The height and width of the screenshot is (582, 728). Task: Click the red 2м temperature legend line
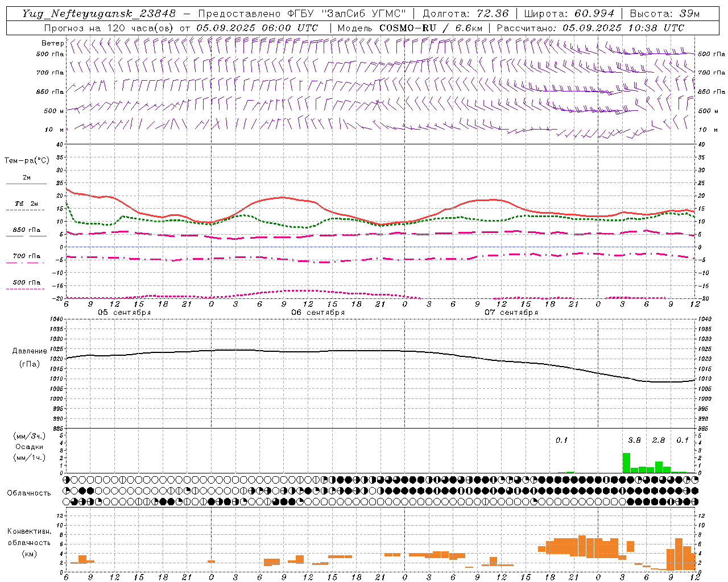coord(26,184)
